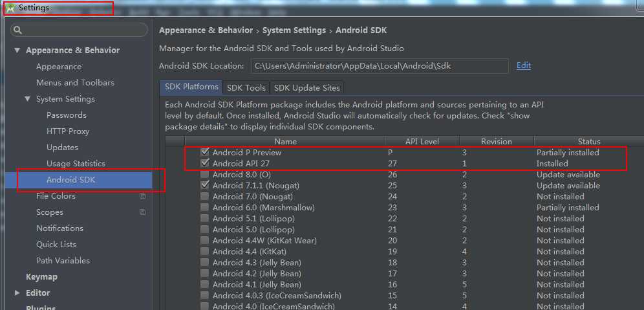Select the Editor category label

[38, 293]
